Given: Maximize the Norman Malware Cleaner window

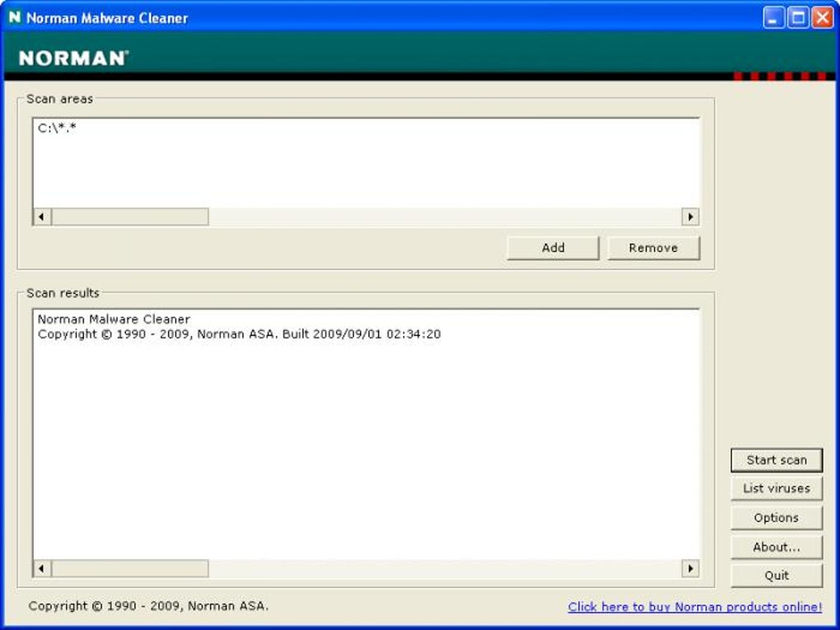Looking at the screenshot, I should pos(798,17).
